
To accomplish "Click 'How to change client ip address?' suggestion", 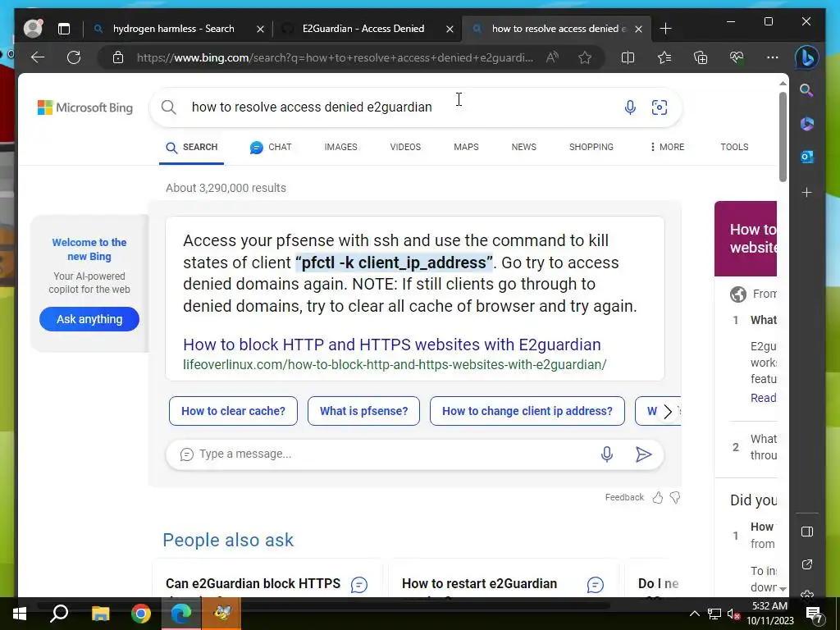I will 527,411.
